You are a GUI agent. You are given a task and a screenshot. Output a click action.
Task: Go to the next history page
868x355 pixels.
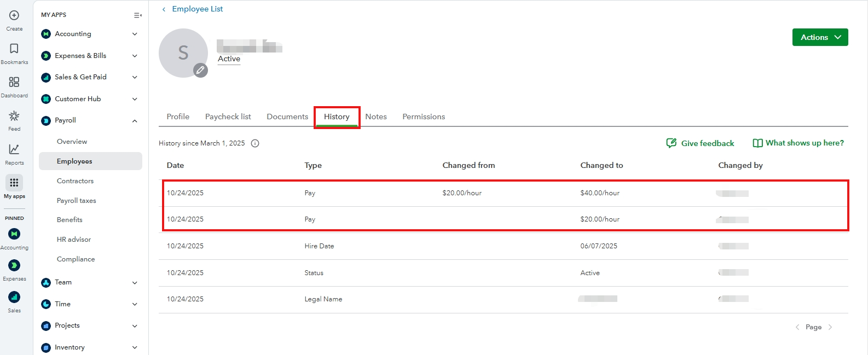click(x=830, y=327)
